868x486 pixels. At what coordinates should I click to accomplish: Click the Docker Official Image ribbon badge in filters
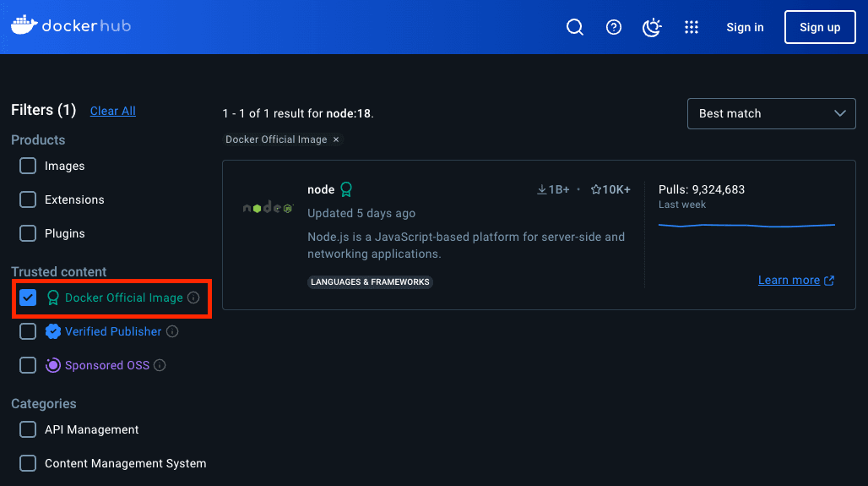tap(52, 298)
